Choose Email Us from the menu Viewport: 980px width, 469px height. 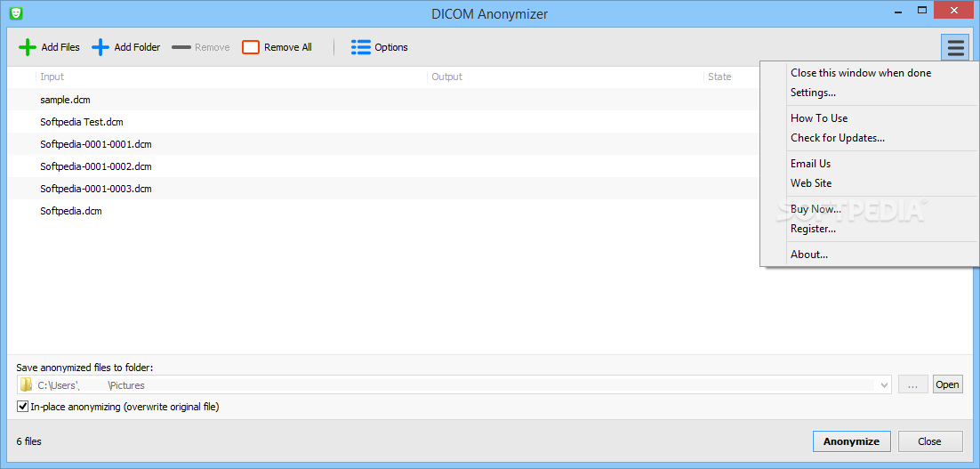811,163
